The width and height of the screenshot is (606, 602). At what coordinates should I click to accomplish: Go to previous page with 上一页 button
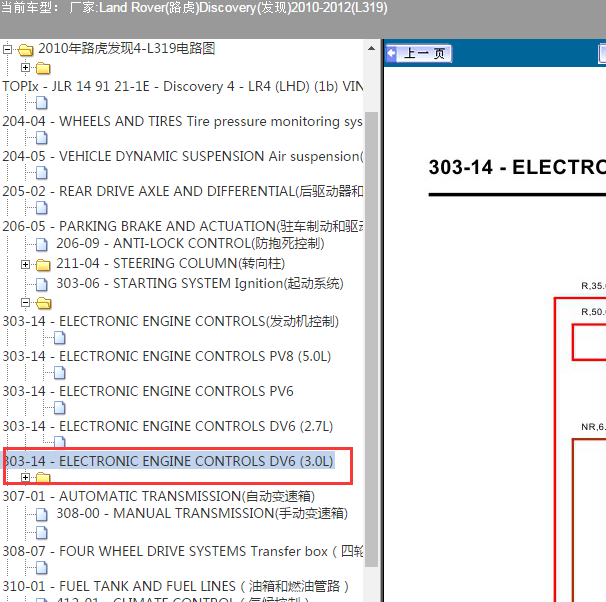click(x=419, y=53)
